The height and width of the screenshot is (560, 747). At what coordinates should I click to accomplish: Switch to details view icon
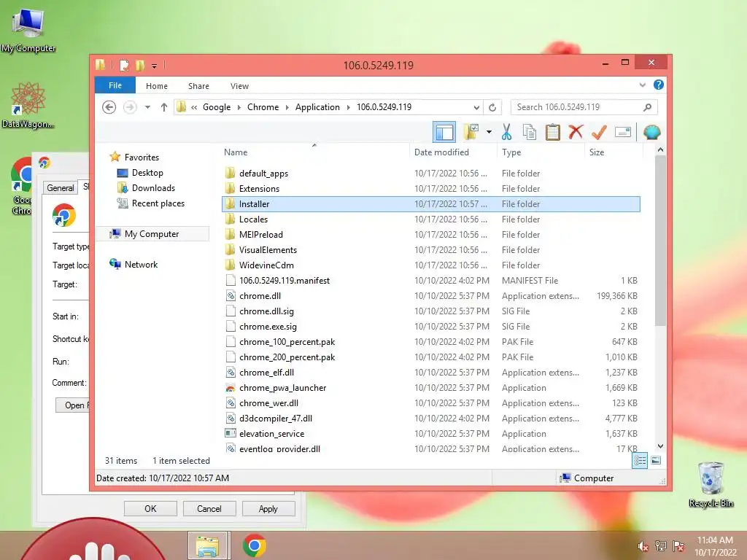click(x=640, y=460)
